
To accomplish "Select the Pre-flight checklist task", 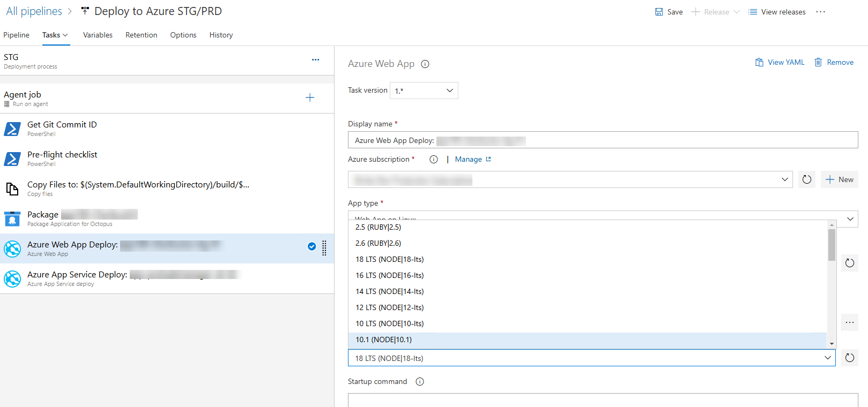I will coord(167,159).
